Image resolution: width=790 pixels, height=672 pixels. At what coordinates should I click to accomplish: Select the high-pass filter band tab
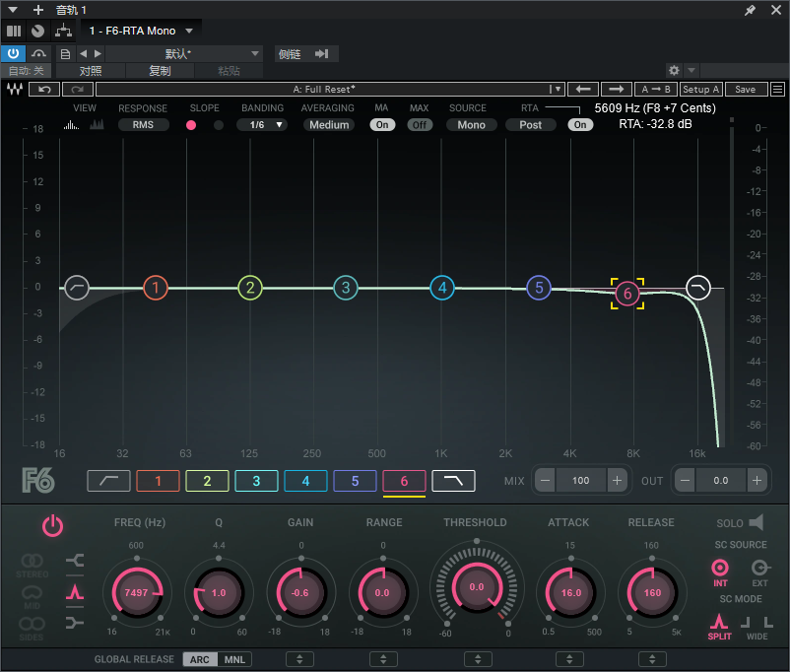pyautogui.click(x=108, y=481)
